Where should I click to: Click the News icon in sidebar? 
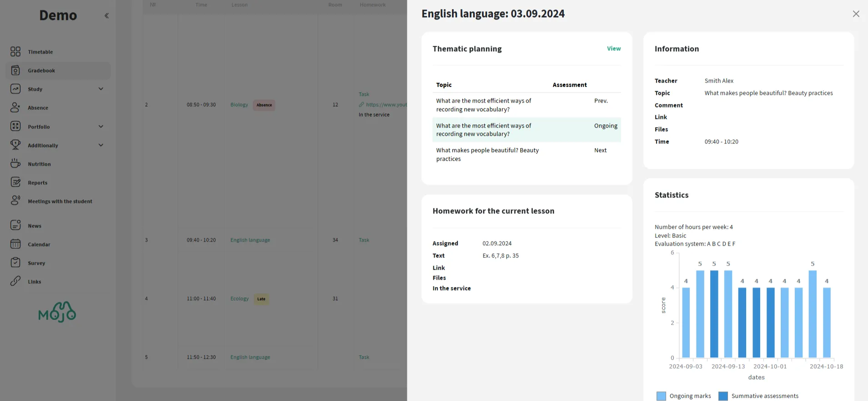click(x=15, y=225)
